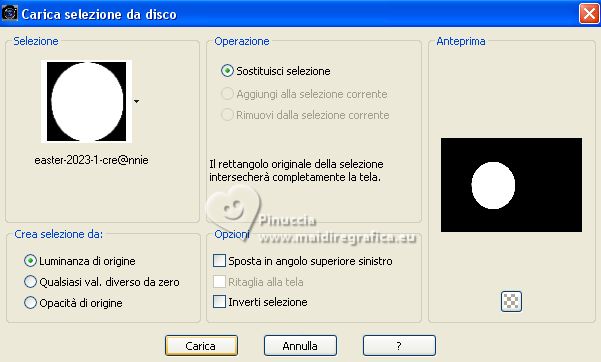Click the selection thumbnail with white oval
Image resolution: width=601 pixels, height=362 pixels.
(87, 102)
